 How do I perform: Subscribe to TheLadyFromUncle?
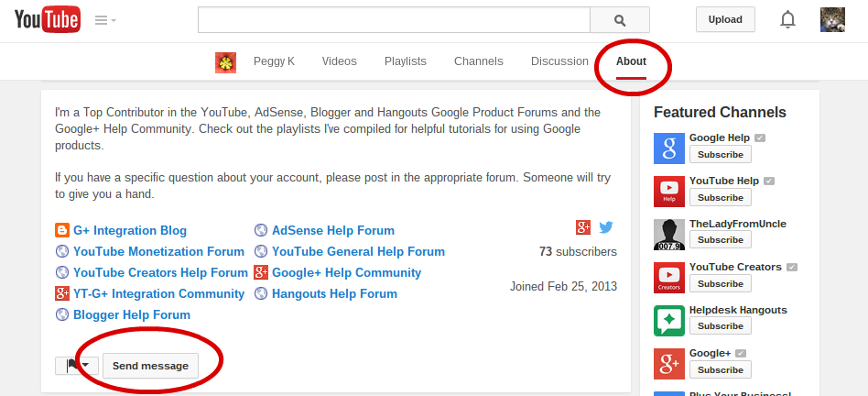tap(721, 240)
